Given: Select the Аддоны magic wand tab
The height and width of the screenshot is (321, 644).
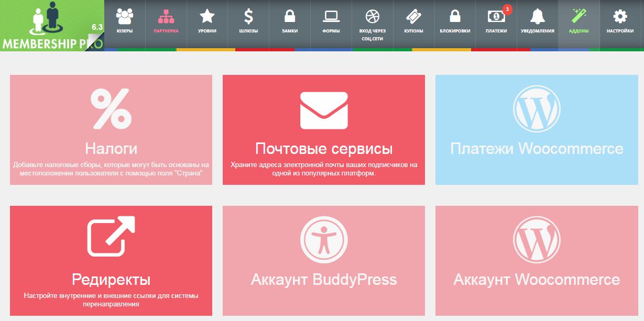Looking at the screenshot, I should 578,21.
